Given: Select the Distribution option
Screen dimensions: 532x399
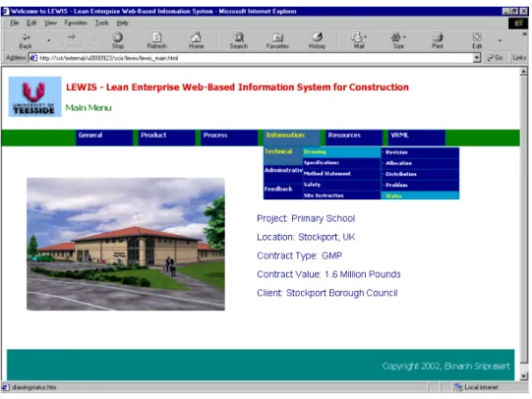Looking at the screenshot, I should click(420, 174).
